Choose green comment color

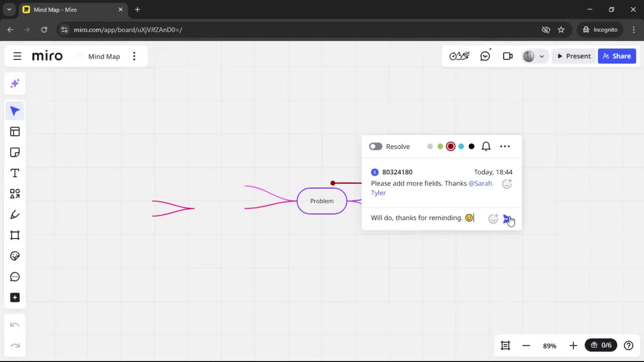(440, 146)
